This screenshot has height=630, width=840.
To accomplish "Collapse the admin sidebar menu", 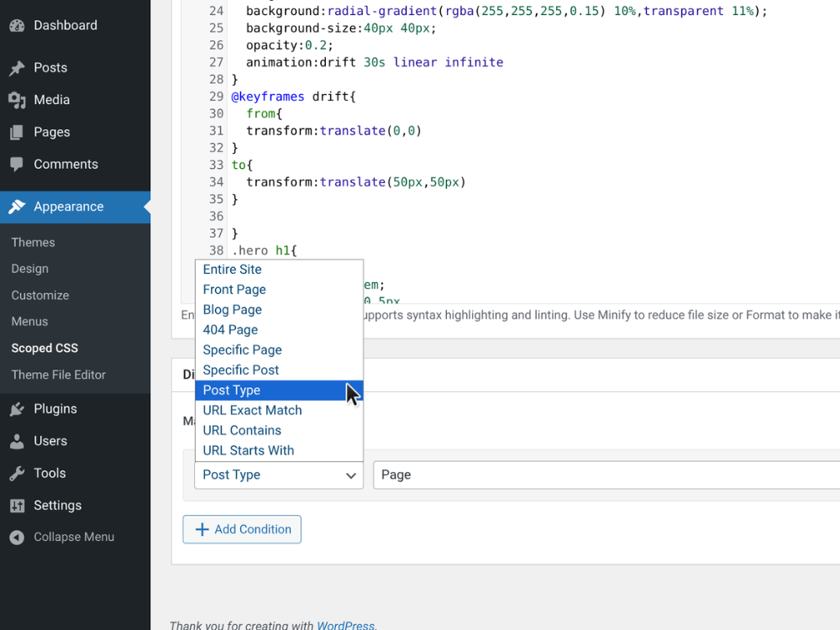I will (x=74, y=537).
